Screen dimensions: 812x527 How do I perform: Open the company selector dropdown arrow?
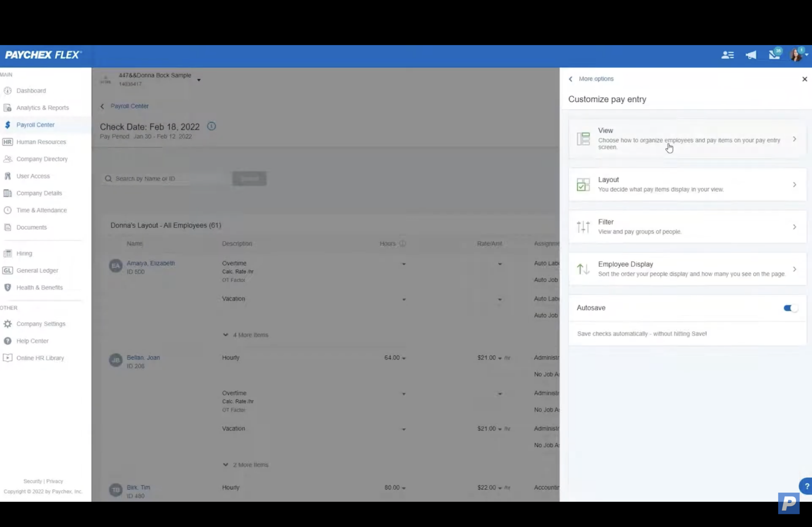coord(199,80)
